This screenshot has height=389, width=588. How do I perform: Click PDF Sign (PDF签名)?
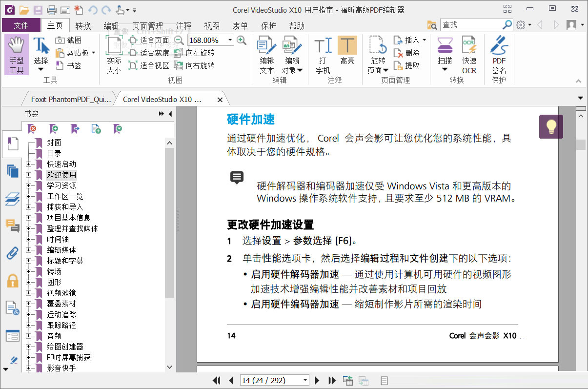(x=499, y=55)
